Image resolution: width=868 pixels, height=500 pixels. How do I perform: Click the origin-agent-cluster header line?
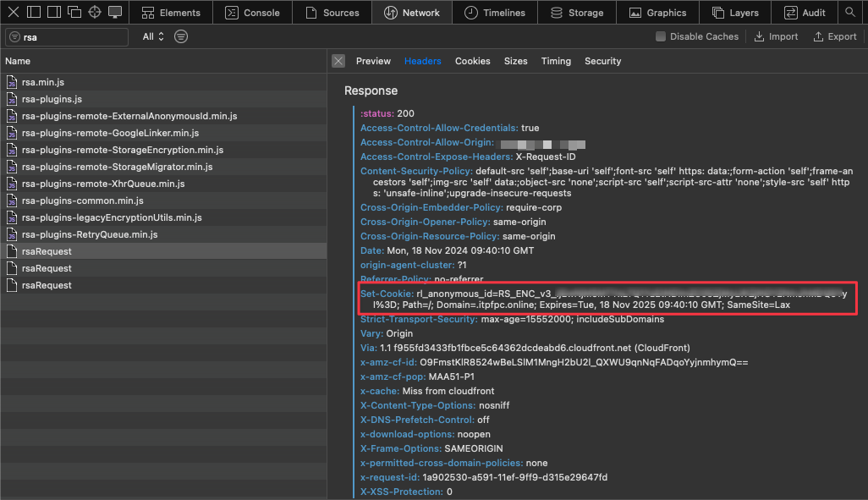click(x=414, y=265)
